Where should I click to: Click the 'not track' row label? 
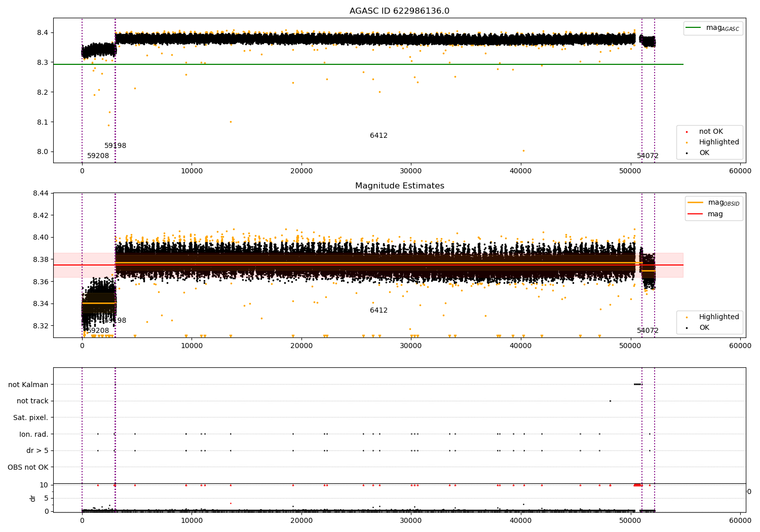[x=32, y=401]
